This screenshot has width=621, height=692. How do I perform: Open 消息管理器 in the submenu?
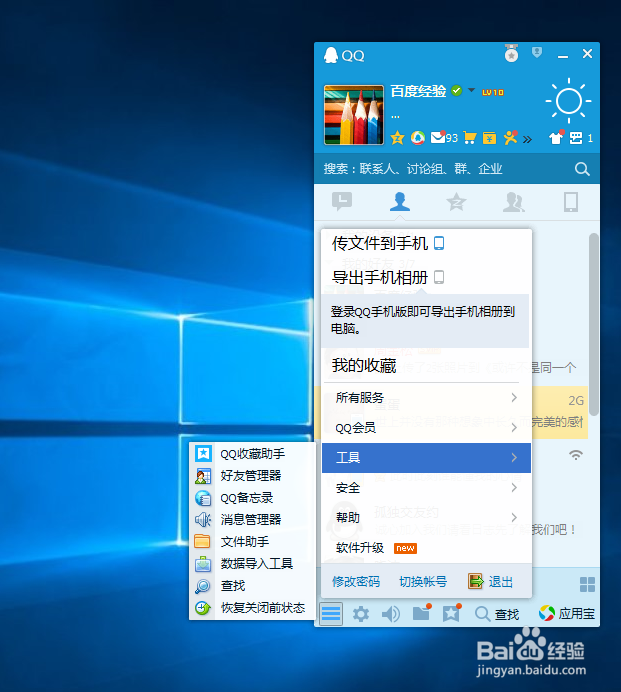[x=252, y=519]
